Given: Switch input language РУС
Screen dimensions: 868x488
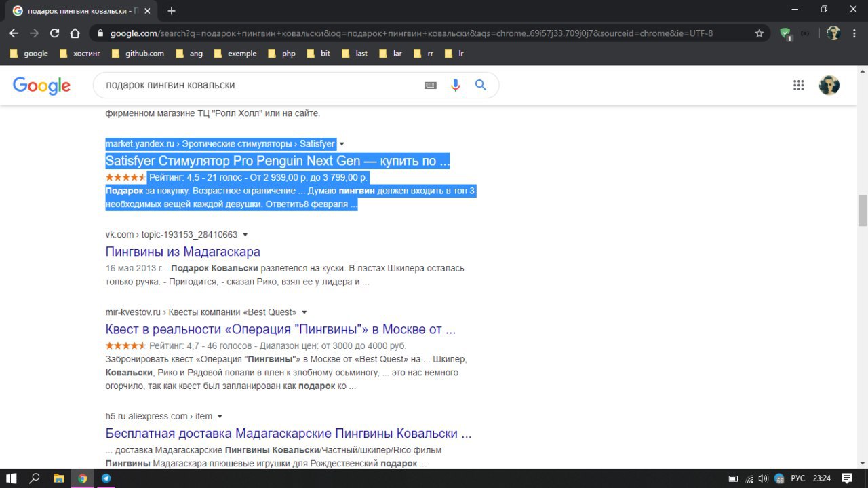Looking at the screenshot, I should (x=797, y=478).
